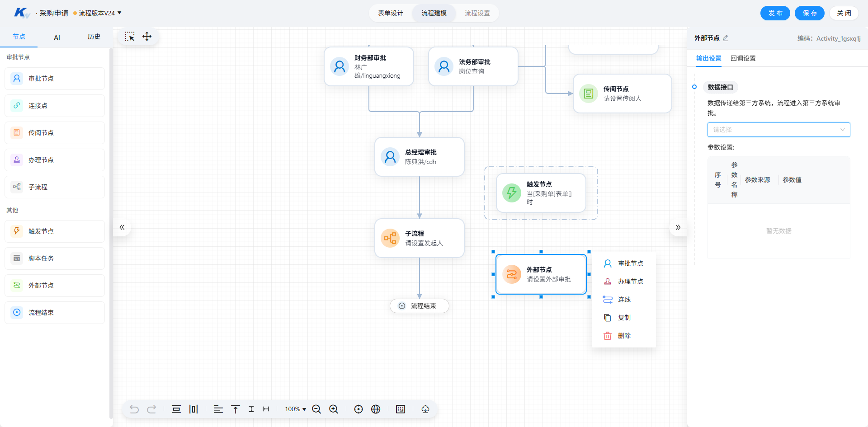
Task: Open the AI tab in left panel
Action: (x=57, y=37)
